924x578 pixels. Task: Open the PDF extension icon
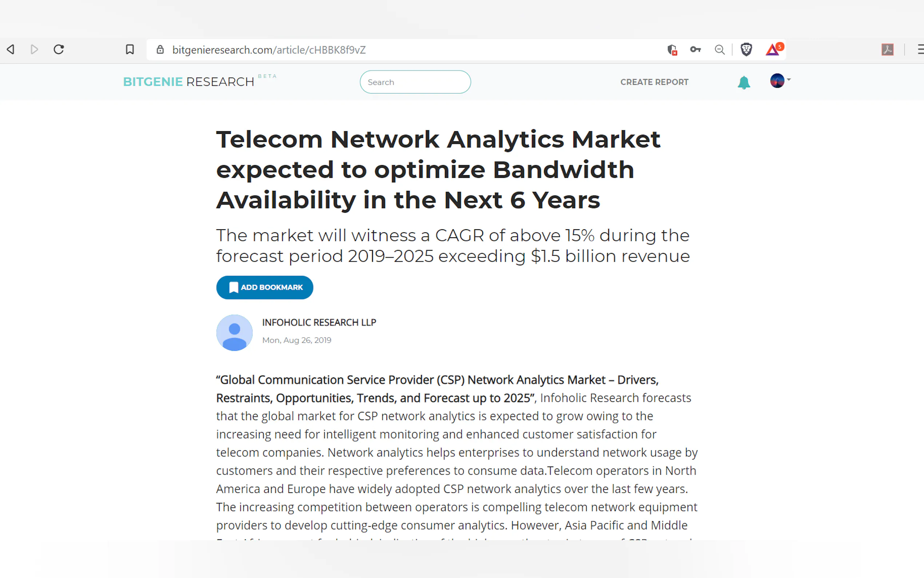point(887,49)
